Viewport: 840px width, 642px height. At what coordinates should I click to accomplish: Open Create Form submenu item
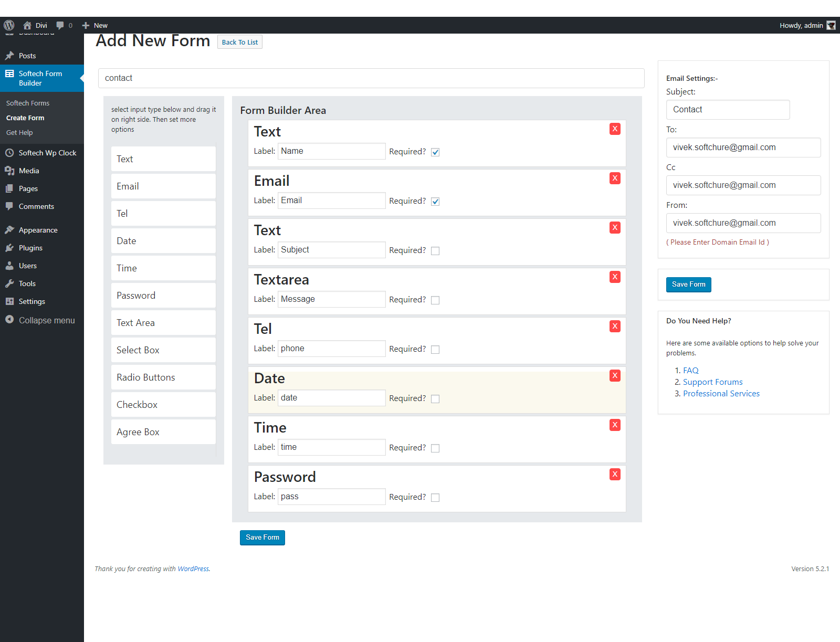25,118
